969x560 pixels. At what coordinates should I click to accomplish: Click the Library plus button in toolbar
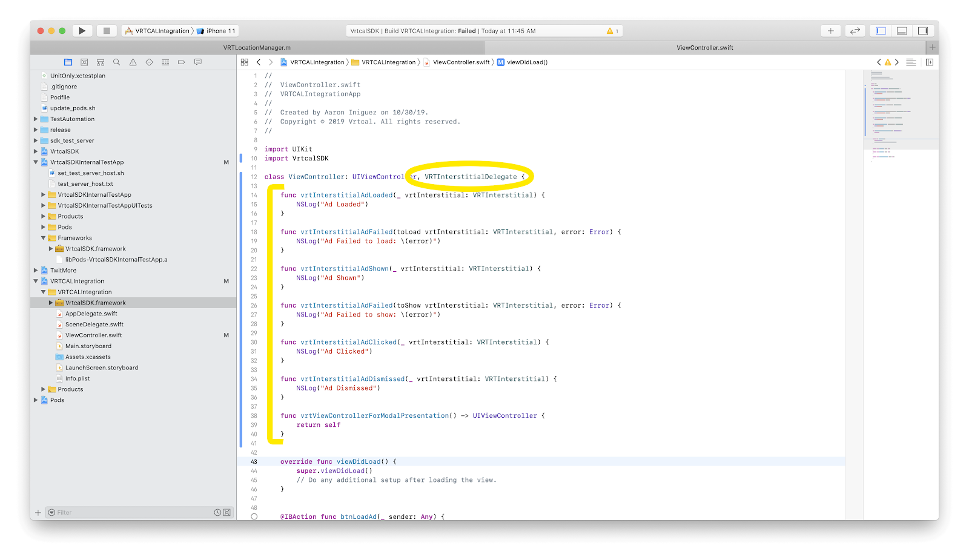(830, 31)
